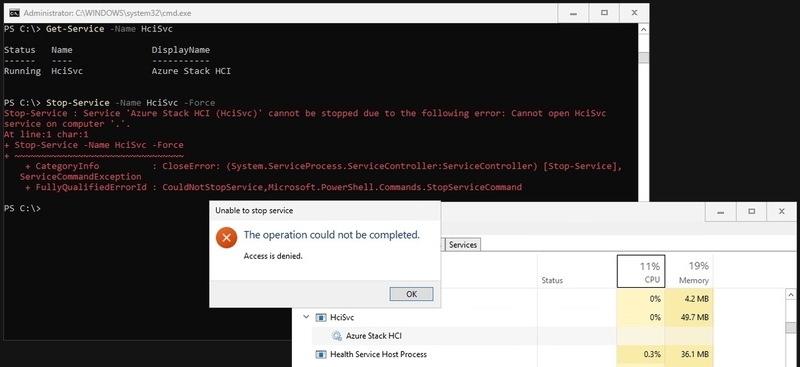Collapse the HciSvc process group

[x=306, y=317]
